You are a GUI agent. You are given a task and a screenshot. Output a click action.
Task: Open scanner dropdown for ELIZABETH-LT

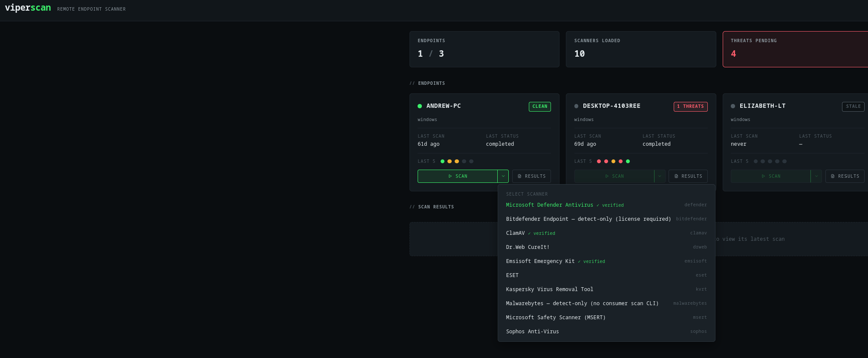(816, 176)
